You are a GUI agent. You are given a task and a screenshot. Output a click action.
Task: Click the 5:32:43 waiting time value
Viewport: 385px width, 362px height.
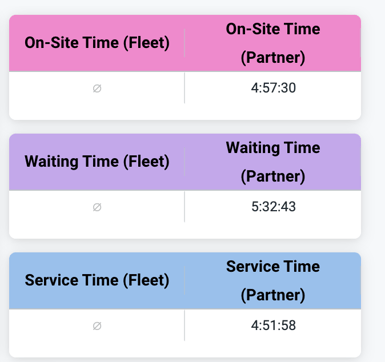click(273, 207)
